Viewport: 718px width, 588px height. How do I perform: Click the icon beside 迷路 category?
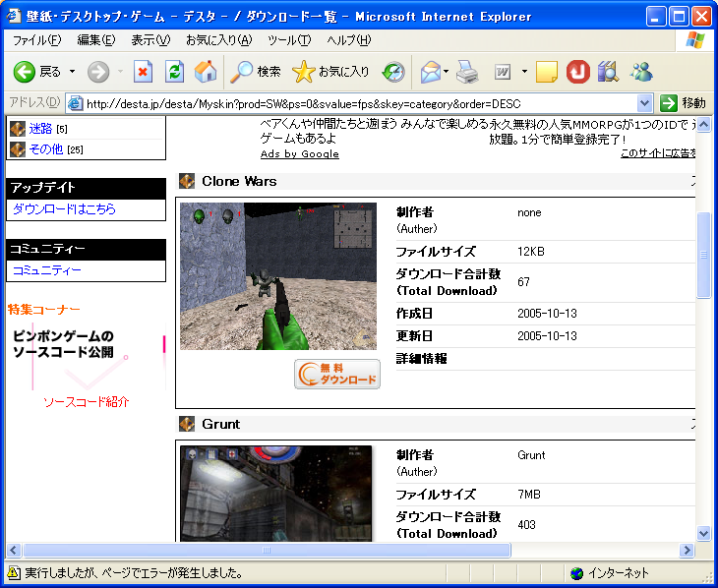click(18, 129)
